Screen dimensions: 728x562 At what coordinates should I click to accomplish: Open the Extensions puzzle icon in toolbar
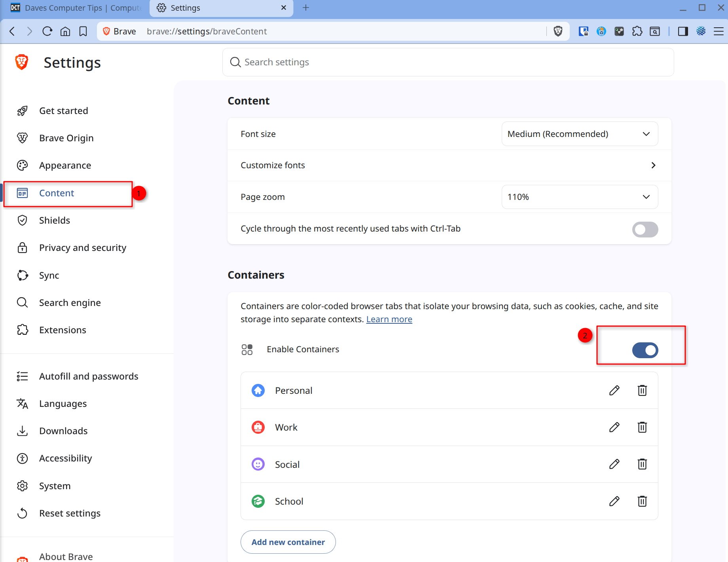637,31
